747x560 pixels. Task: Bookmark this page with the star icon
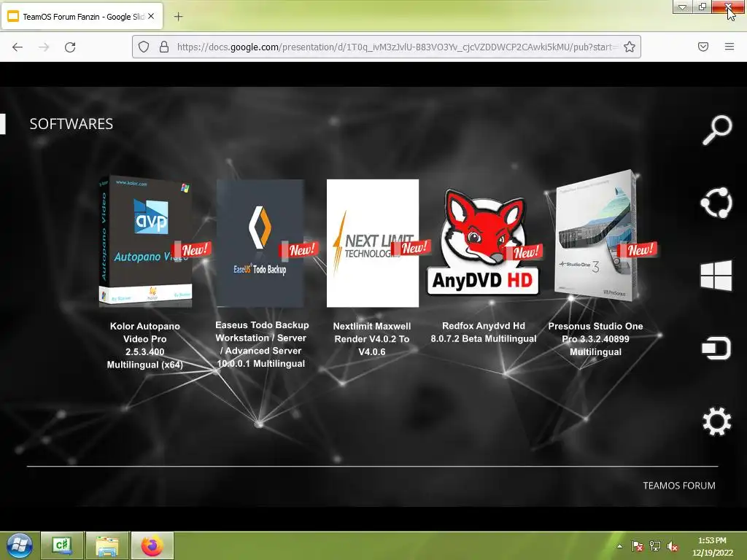pyautogui.click(x=630, y=47)
